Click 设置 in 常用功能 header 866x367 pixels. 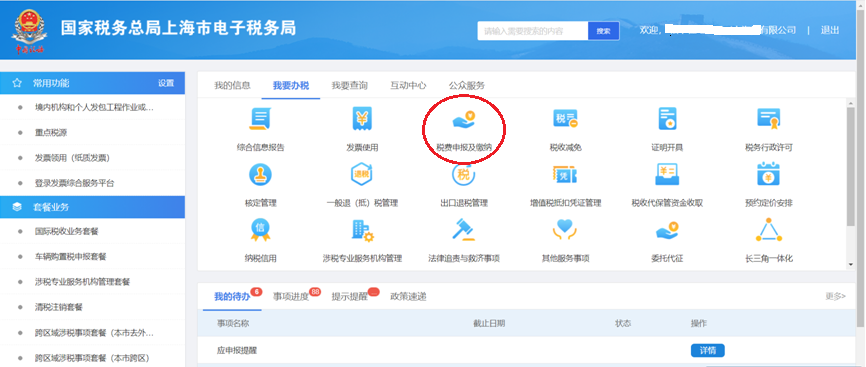pyautogui.click(x=166, y=83)
